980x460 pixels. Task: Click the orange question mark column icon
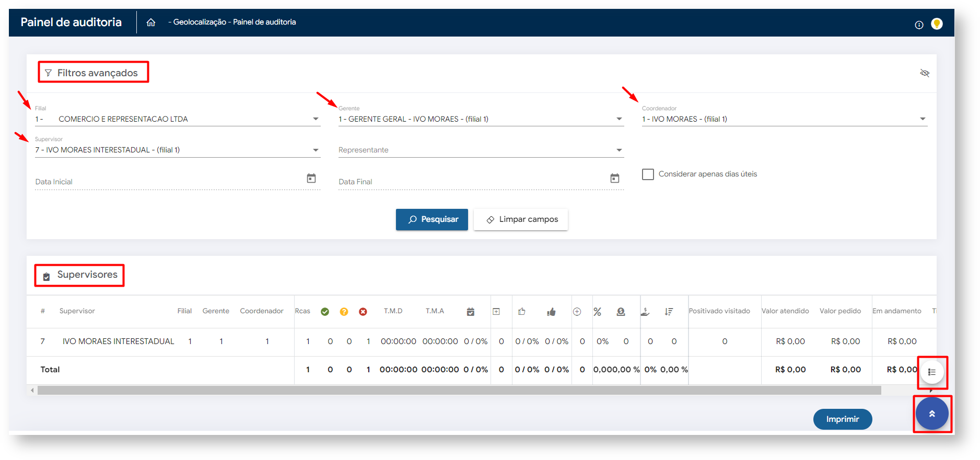(344, 312)
